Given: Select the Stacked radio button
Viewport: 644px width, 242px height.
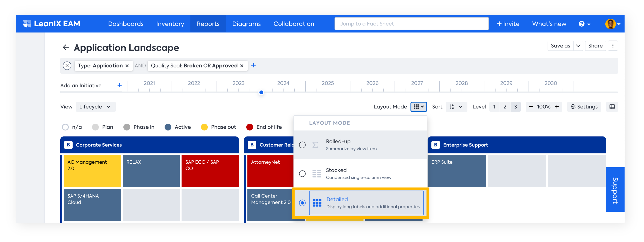Looking at the screenshot, I should [302, 173].
